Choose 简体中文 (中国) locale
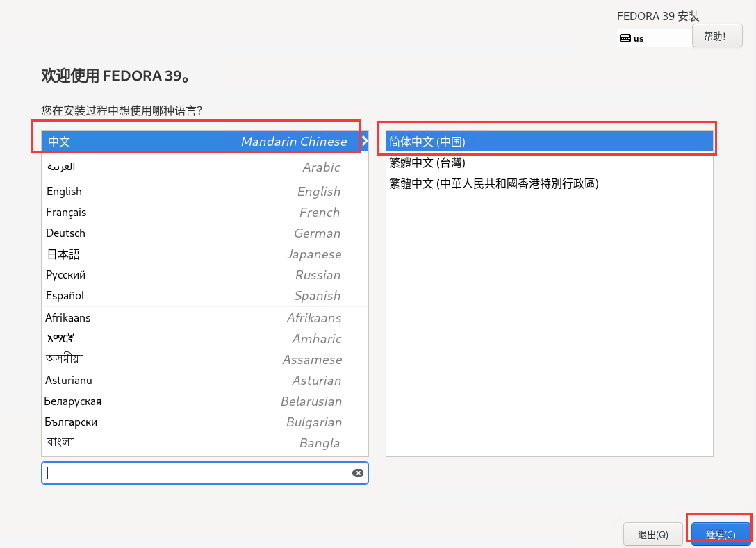756x548 pixels. tap(549, 142)
